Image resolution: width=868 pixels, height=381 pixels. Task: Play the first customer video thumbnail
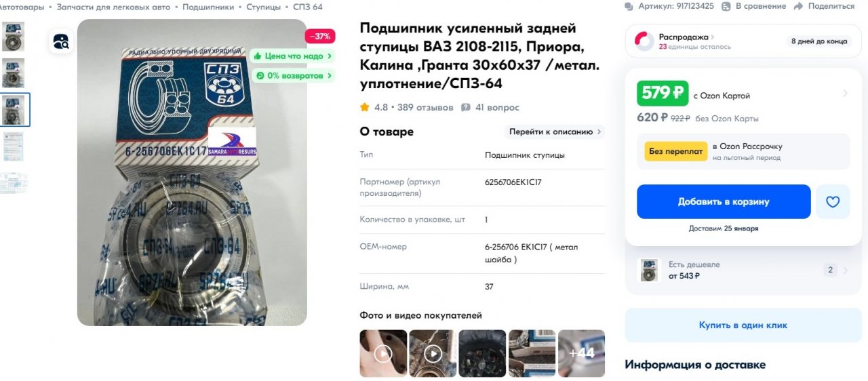tap(383, 353)
